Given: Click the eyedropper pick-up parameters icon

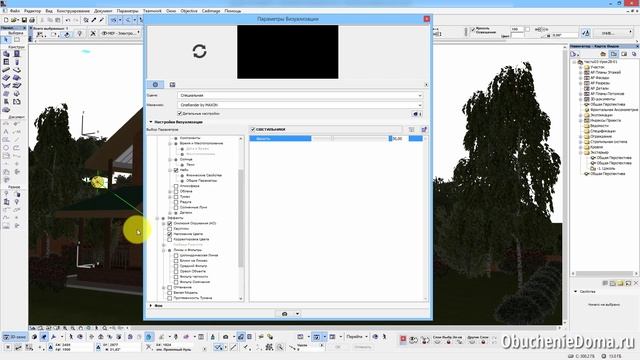Looking at the screenshot, I should [94, 20].
